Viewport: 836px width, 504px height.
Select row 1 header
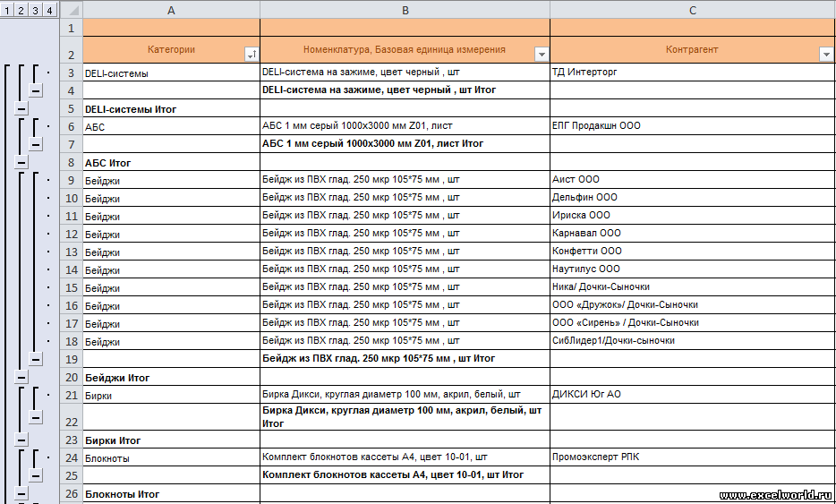tap(72, 28)
